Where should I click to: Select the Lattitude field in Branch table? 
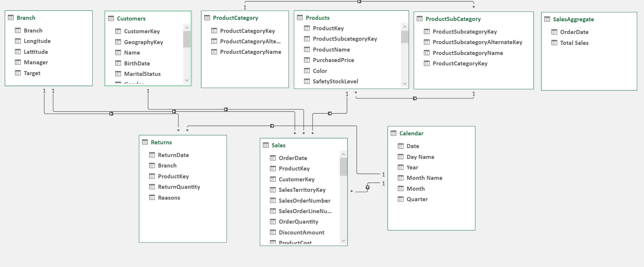pyautogui.click(x=36, y=52)
